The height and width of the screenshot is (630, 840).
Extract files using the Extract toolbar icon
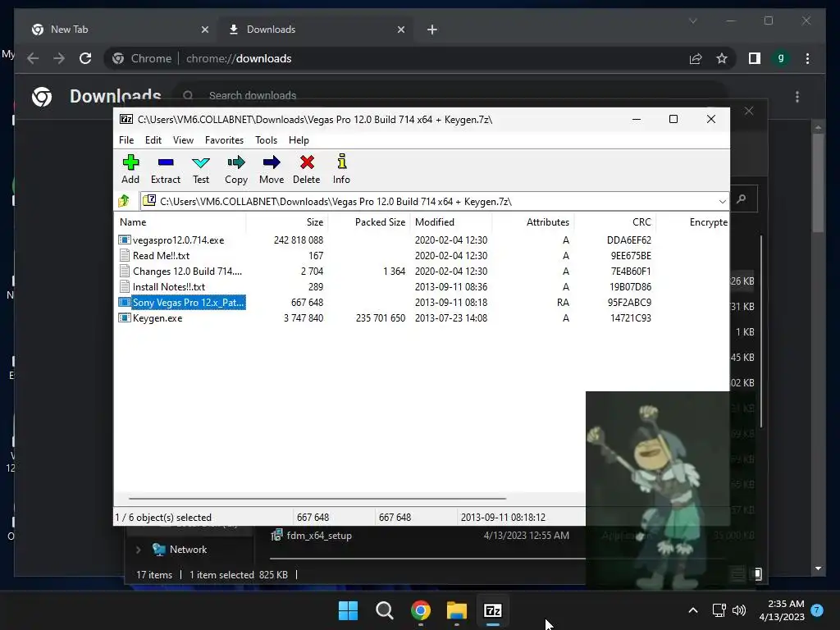point(166,169)
